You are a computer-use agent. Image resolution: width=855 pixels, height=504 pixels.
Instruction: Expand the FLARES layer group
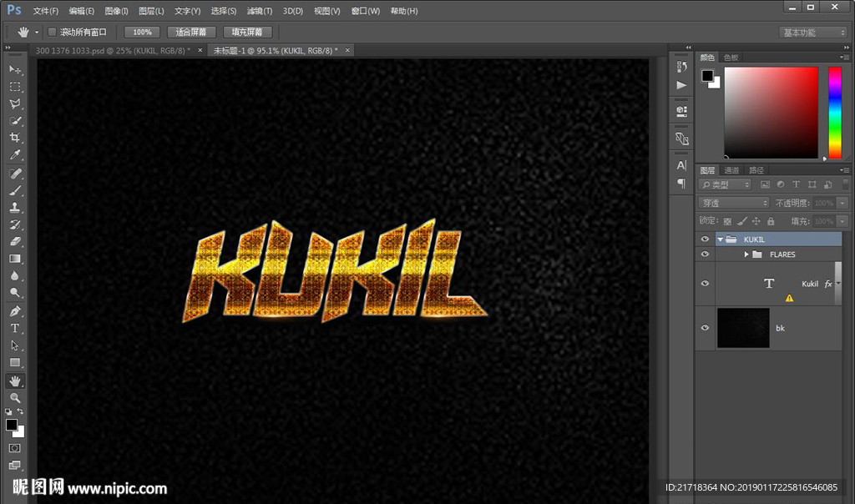click(x=746, y=255)
